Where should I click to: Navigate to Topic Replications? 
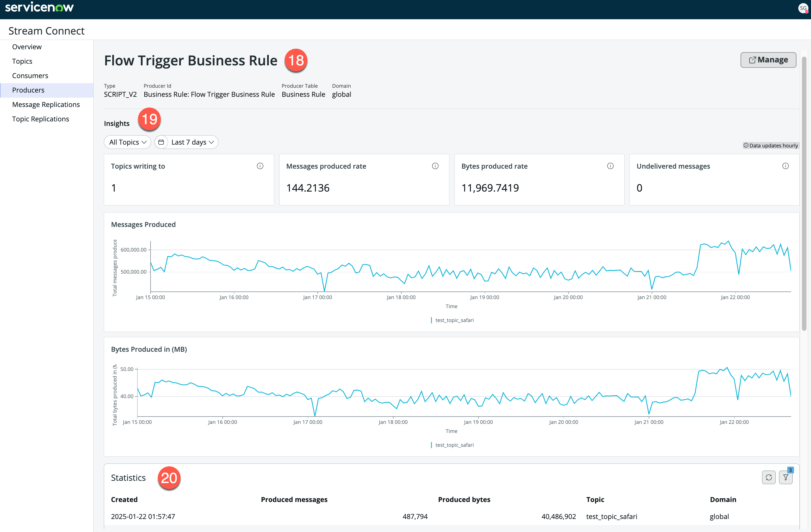click(x=40, y=119)
